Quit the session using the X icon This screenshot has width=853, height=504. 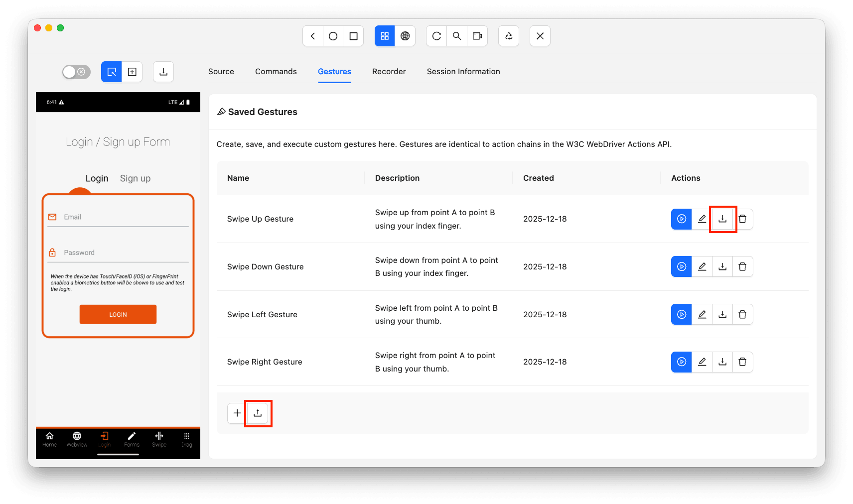coord(540,36)
